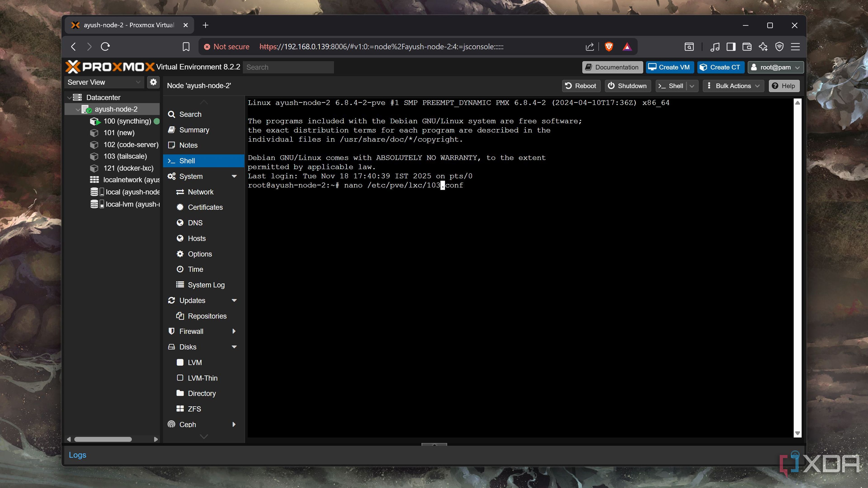This screenshot has height=488, width=868.
Task: Bookmark this page with the bookmark icon
Action: [186, 47]
